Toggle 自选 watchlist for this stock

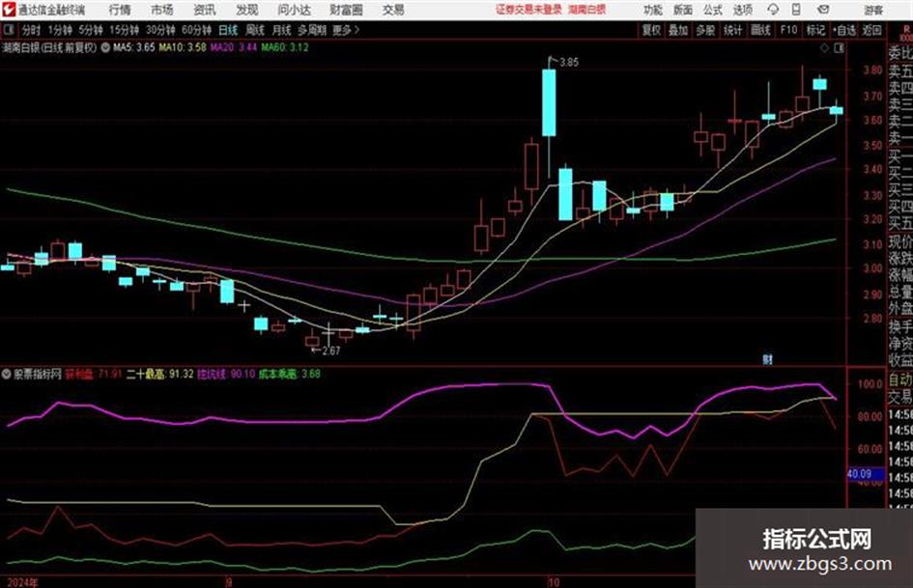[844, 30]
